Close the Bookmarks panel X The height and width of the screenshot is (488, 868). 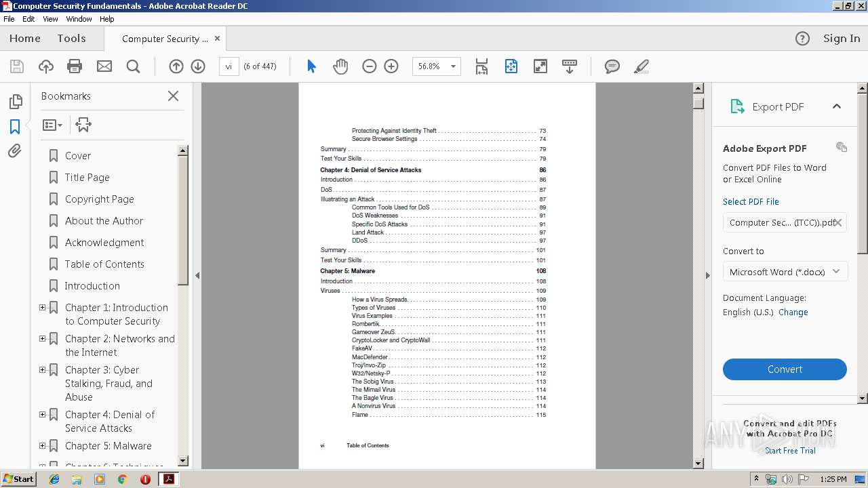174,96
